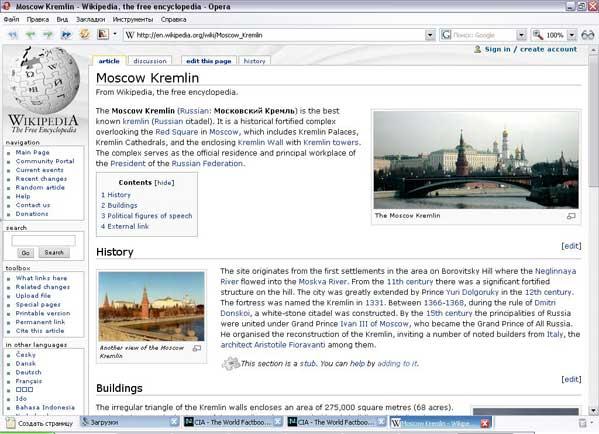
Task: Click the Wikipedia W favicon in address bar
Action: [x=130, y=35]
